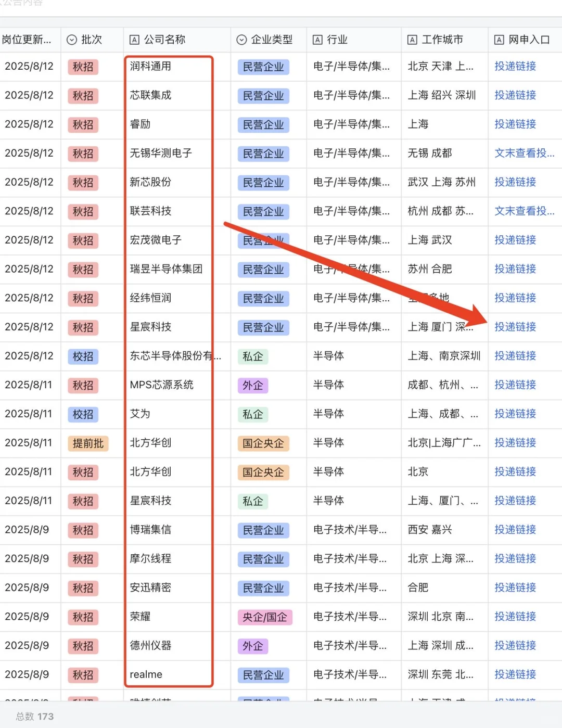
Task: Select company cell realme
Action: [177, 674]
